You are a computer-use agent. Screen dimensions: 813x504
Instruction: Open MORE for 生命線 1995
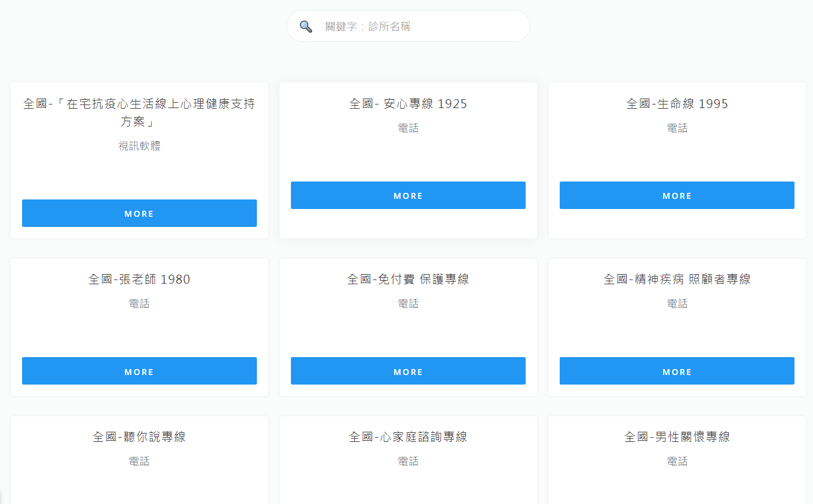(677, 195)
